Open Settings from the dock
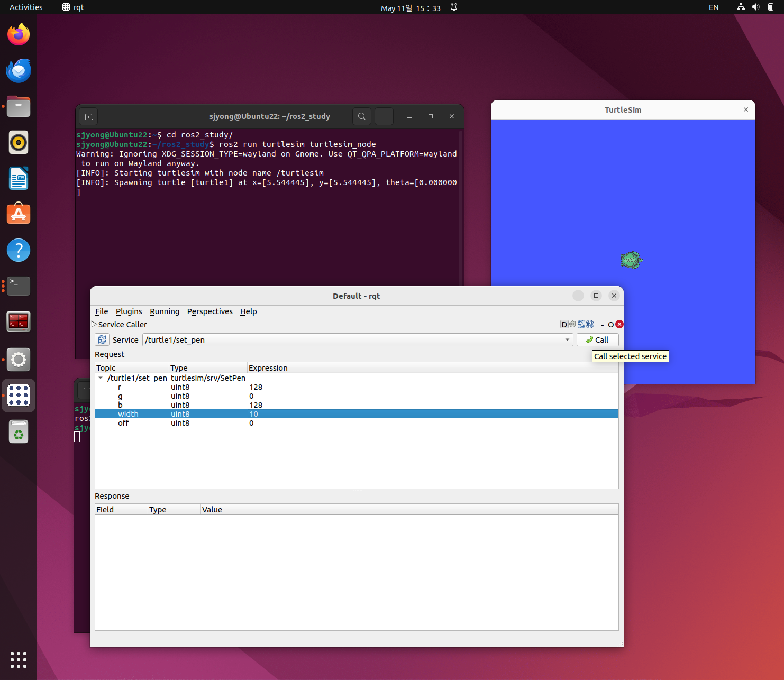784x680 pixels. pos(19,360)
